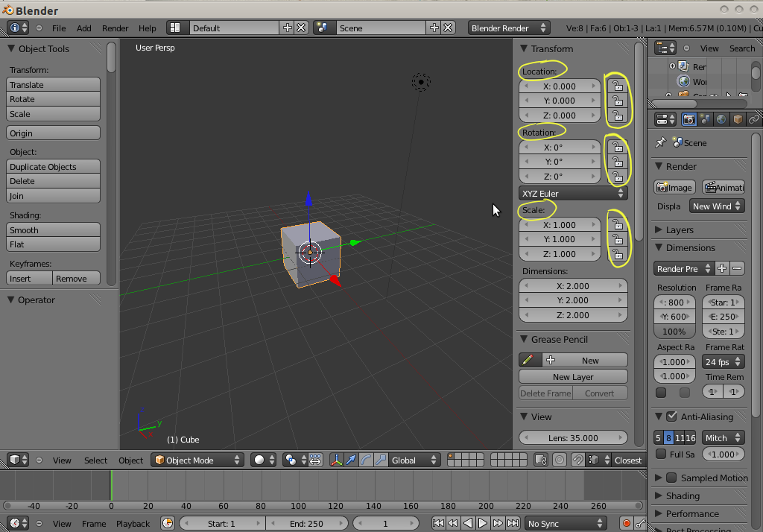Open the 3D view Select menu

(95, 460)
